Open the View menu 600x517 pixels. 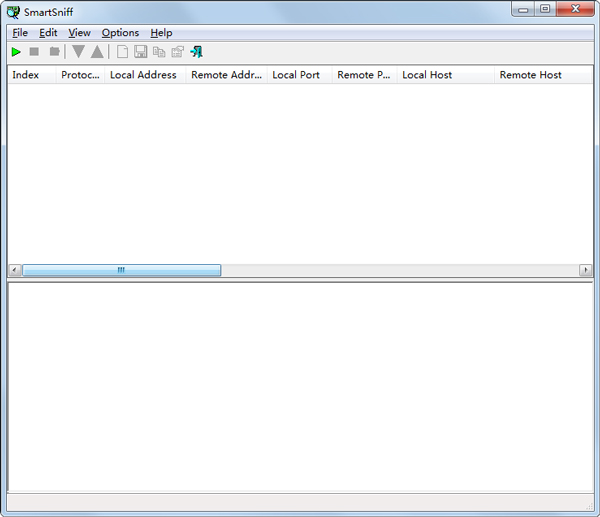79,33
